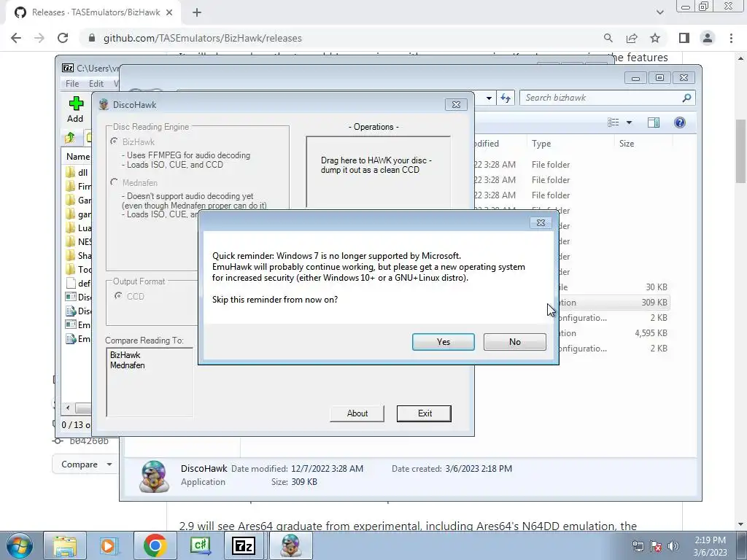The height and width of the screenshot is (560, 747).
Task: Open the Chrome three-dot menu
Action: click(x=731, y=38)
